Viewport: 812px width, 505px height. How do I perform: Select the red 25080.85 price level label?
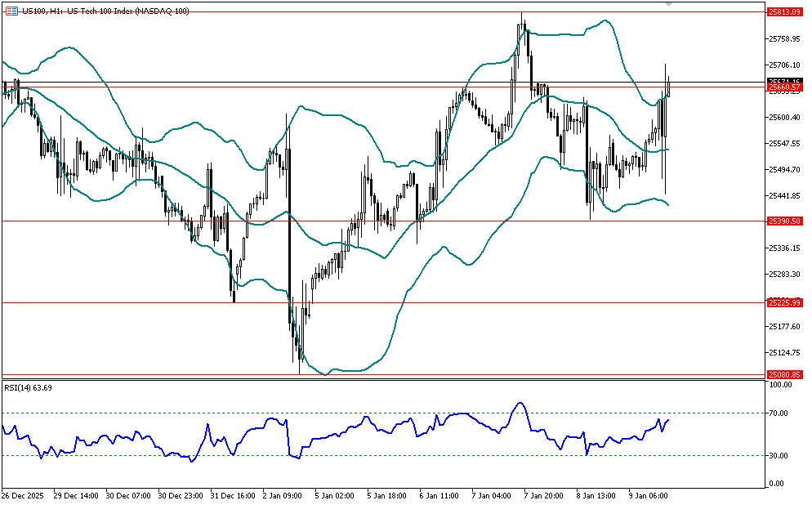(784, 375)
